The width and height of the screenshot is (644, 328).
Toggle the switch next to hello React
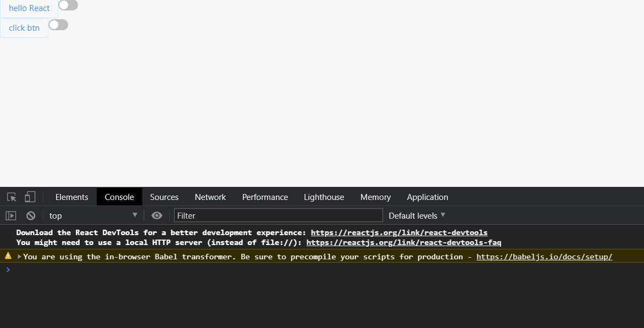click(68, 5)
